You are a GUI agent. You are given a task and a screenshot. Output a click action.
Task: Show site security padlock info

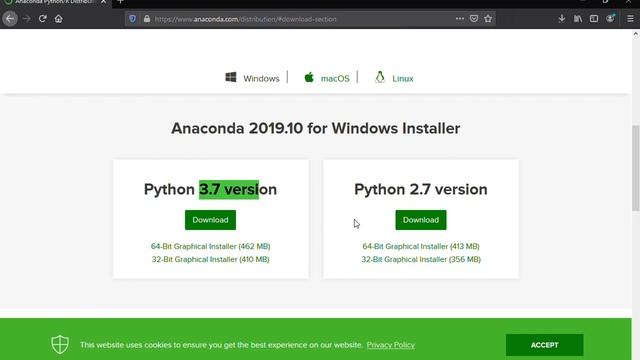(147, 19)
